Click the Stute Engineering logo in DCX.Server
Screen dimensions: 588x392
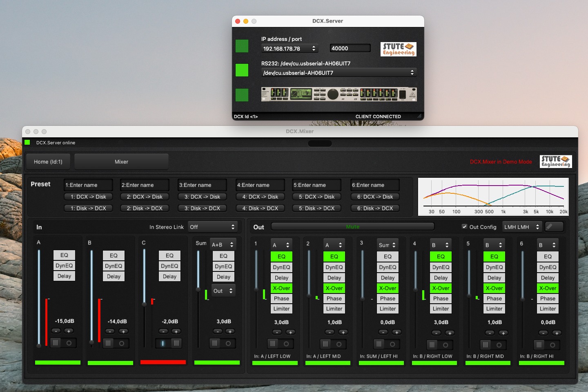click(398, 49)
